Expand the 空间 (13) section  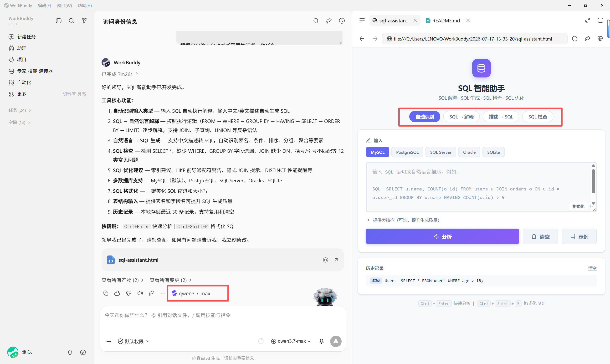(19, 122)
